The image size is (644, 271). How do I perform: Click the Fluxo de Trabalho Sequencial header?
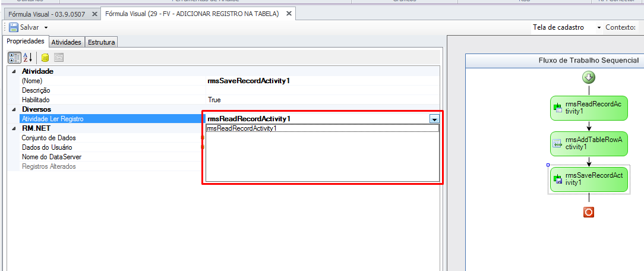pos(588,61)
